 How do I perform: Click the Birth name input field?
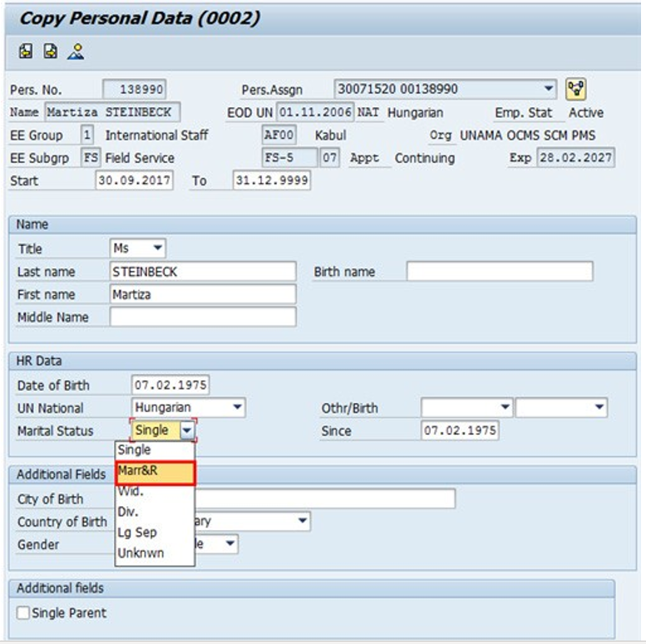click(500, 272)
